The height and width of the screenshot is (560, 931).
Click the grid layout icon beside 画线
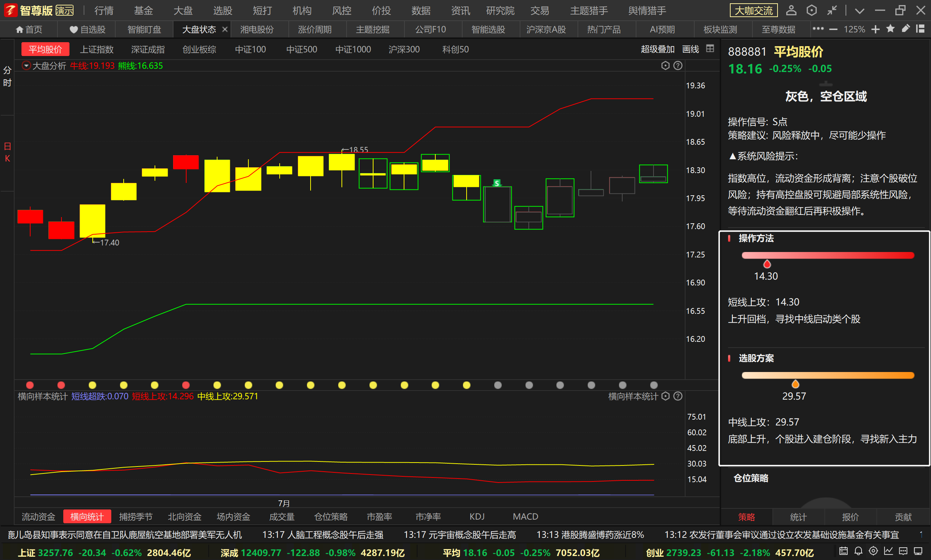(710, 48)
